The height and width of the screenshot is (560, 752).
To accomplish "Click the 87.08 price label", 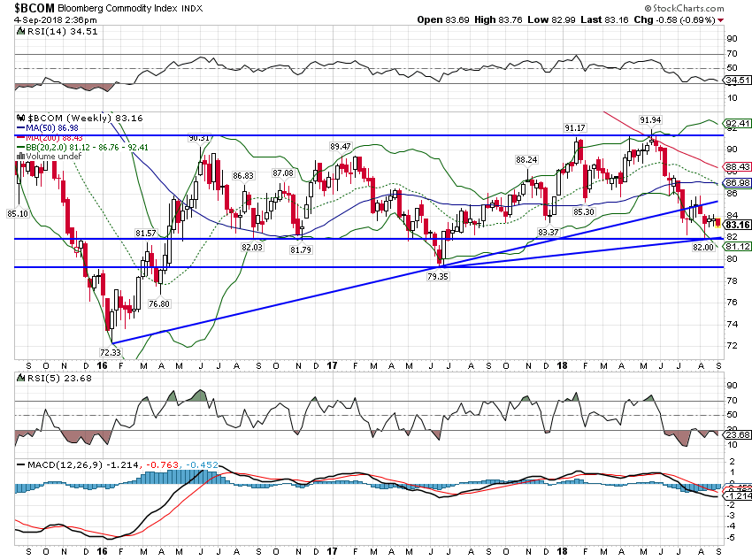I will (x=282, y=173).
